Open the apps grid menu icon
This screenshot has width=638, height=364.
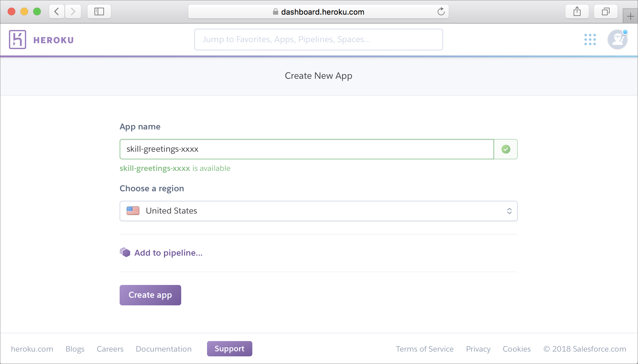pos(590,40)
